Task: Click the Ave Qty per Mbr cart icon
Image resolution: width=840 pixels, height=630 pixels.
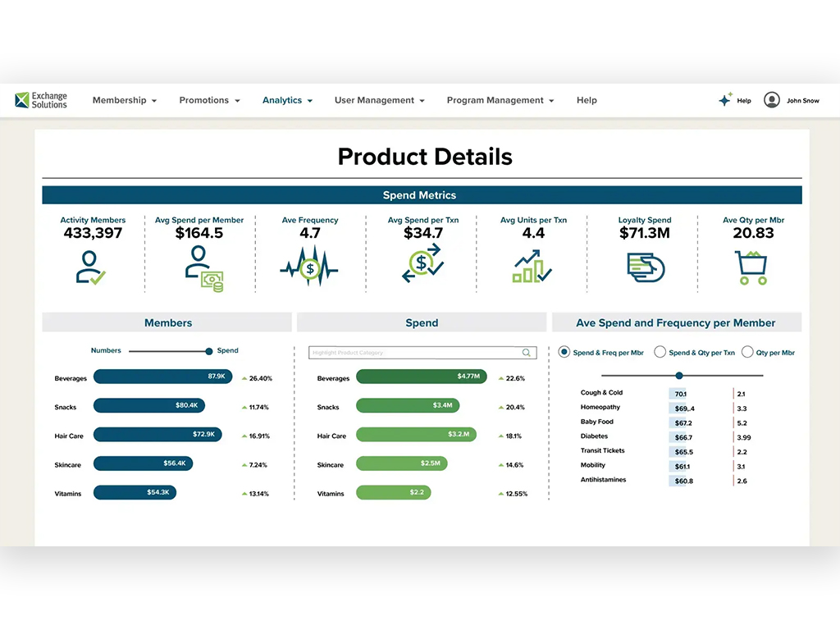Action: tap(751, 267)
